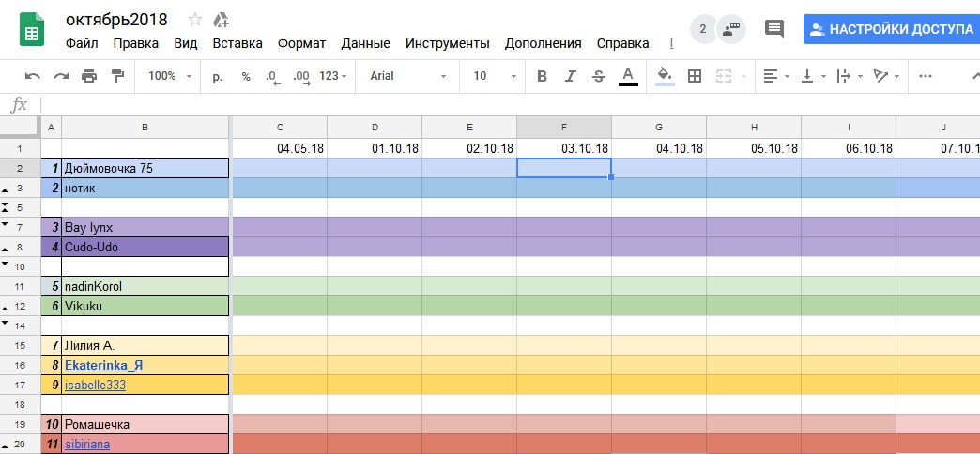Open the cell borders tool

tap(695, 76)
